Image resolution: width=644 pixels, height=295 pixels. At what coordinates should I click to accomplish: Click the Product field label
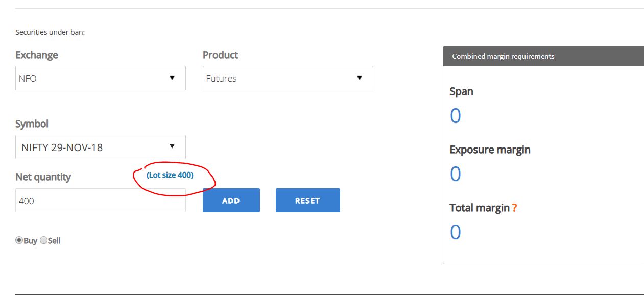pyautogui.click(x=221, y=55)
